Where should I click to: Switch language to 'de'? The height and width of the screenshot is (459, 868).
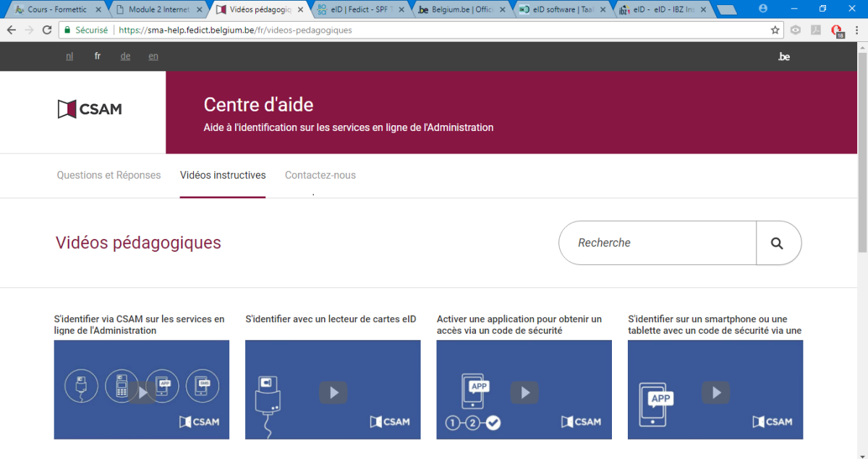coord(125,56)
